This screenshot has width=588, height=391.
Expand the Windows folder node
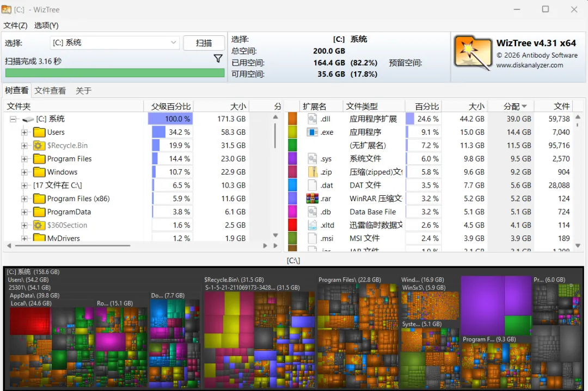pos(24,172)
